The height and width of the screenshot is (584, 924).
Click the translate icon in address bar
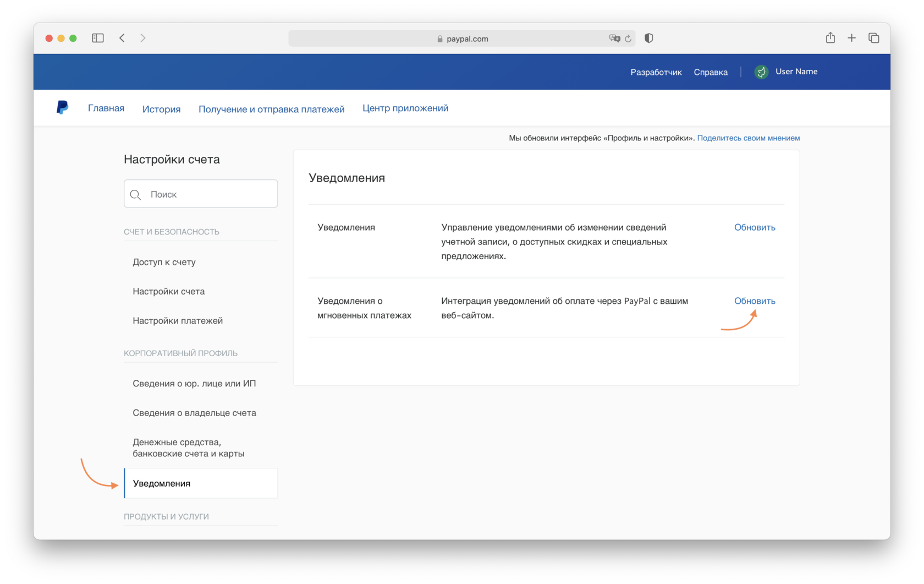tap(614, 39)
